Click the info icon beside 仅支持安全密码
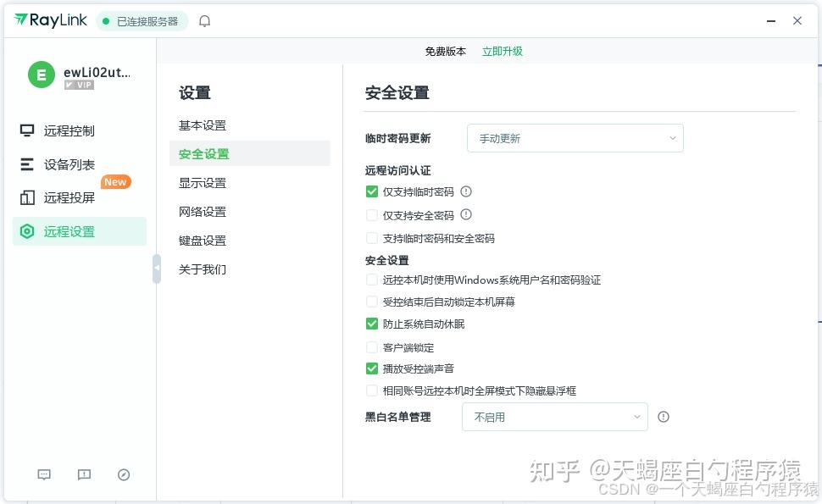The width and height of the screenshot is (822, 504). (x=466, y=215)
